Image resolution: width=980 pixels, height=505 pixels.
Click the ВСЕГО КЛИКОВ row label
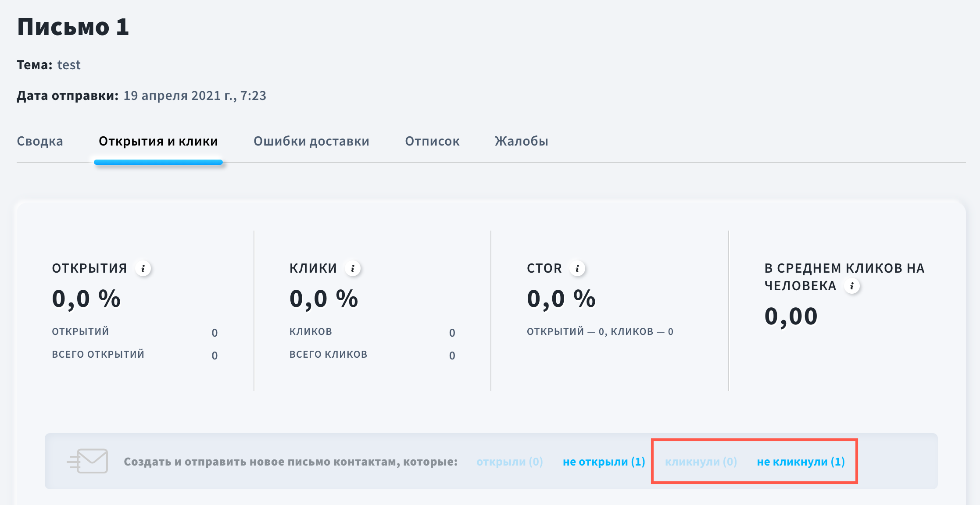click(329, 354)
